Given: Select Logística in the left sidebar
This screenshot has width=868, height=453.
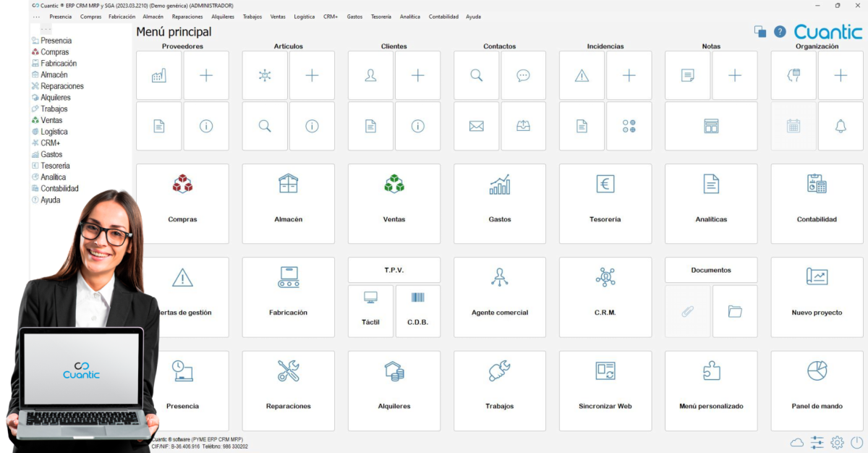Looking at the screenshot, I should pos(54,132).
